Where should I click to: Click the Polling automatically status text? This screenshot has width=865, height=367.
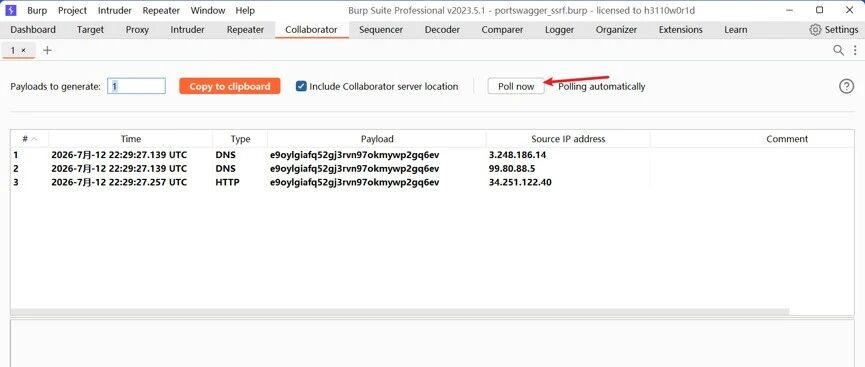(601, 86)
